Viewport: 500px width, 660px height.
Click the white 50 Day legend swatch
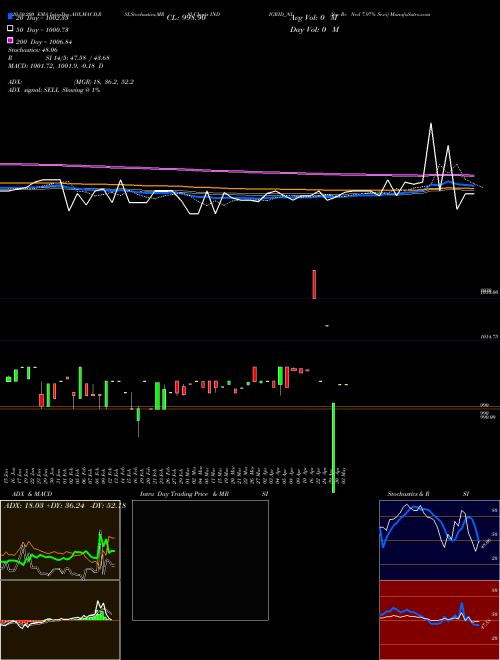pos(10,29)
